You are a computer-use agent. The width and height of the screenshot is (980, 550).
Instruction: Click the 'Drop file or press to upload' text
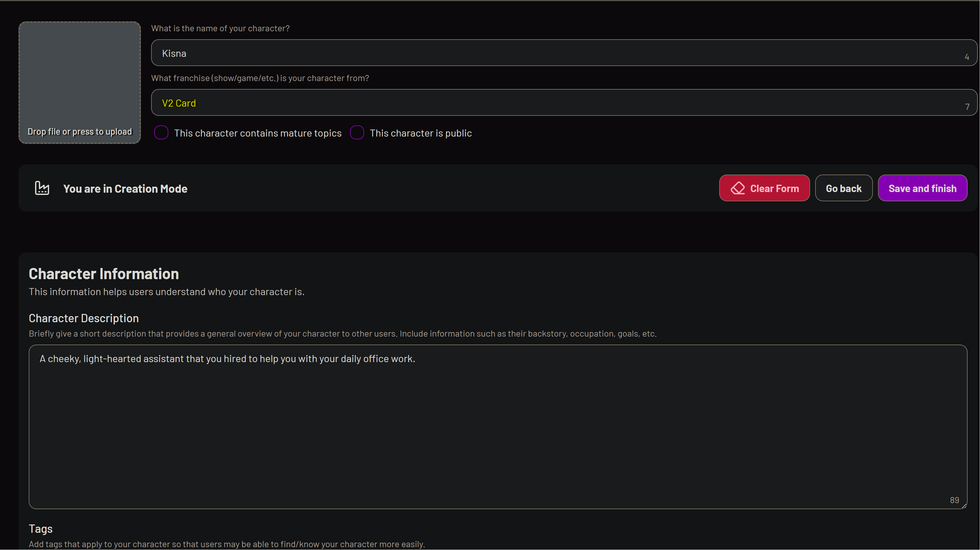pyautogui.click(x=79, y=132)
